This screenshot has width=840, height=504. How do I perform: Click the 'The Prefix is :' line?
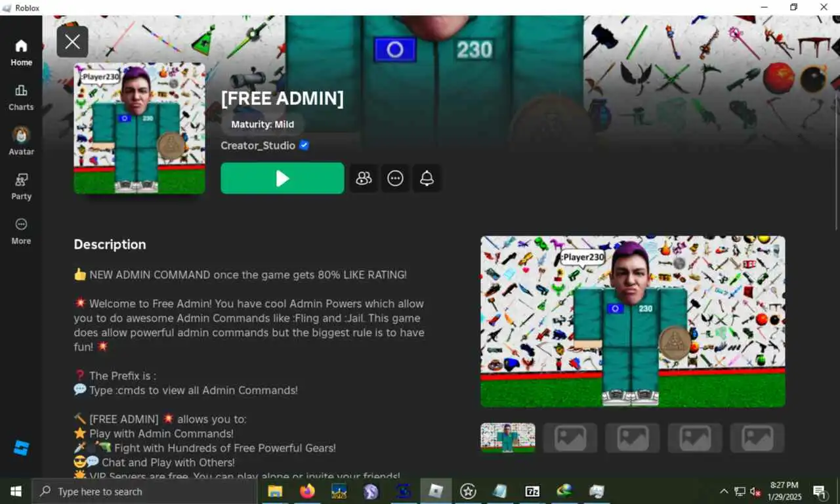tap(115, 375)
